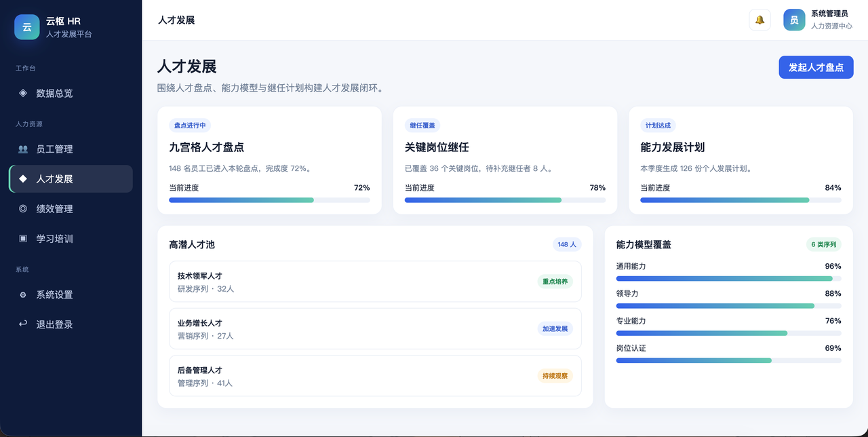Viewport: 868px width, 437px height.
Task: Click the 能力模型覆盖 heading
Action: 644,244
